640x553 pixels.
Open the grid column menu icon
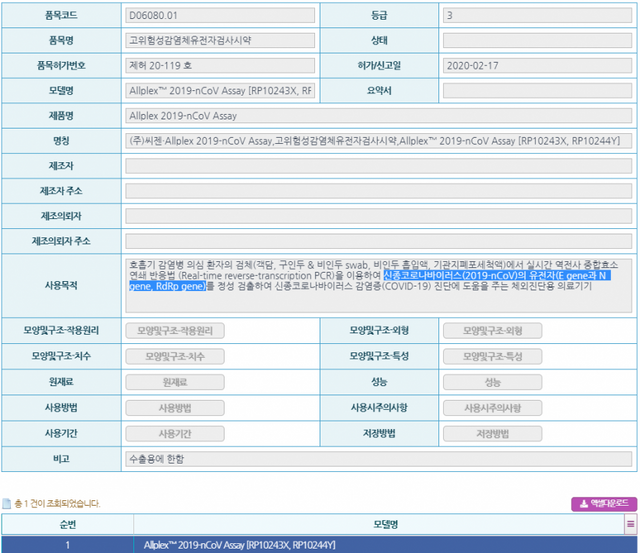[x=630, y=523]
